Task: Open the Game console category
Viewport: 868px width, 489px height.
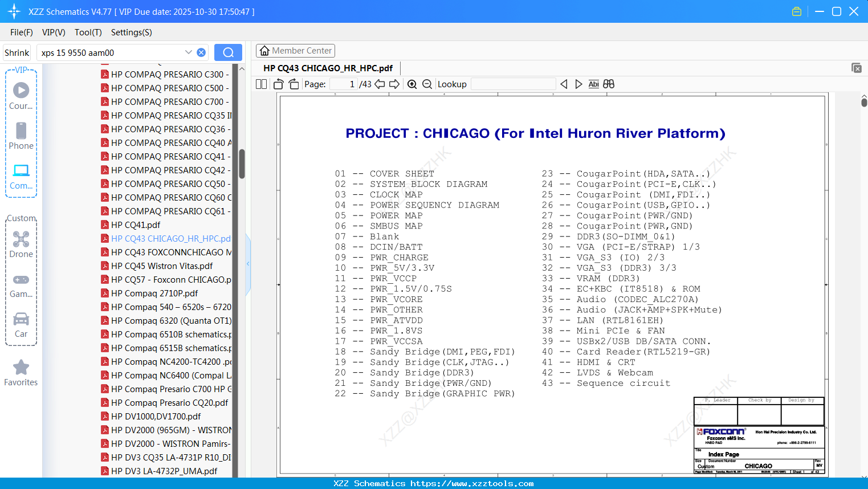Action: 21,286
